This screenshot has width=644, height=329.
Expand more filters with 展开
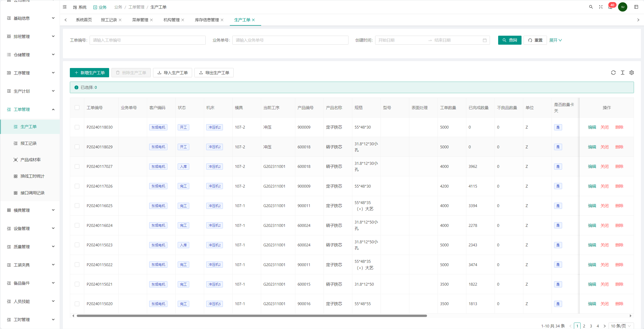point(555,40)
